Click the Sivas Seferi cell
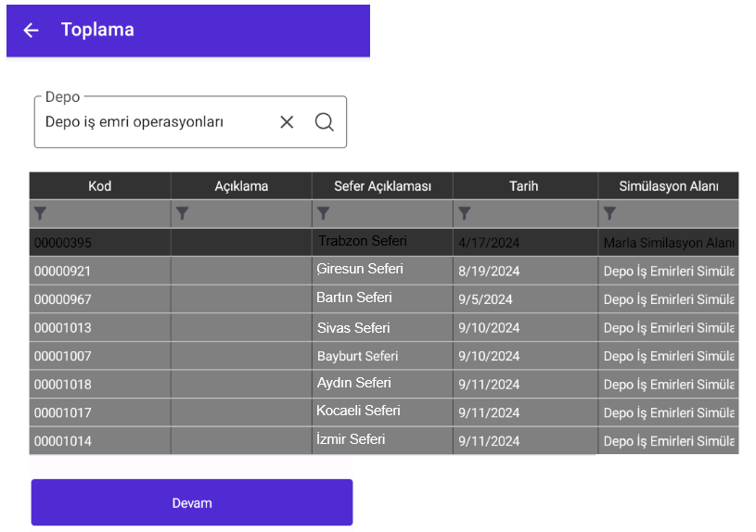 [x=382, y=328]
